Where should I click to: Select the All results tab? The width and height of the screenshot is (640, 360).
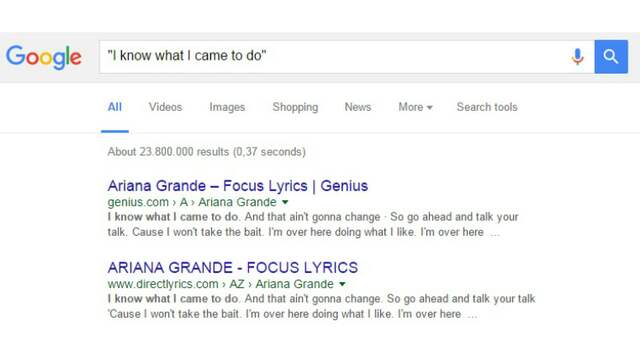115,107
